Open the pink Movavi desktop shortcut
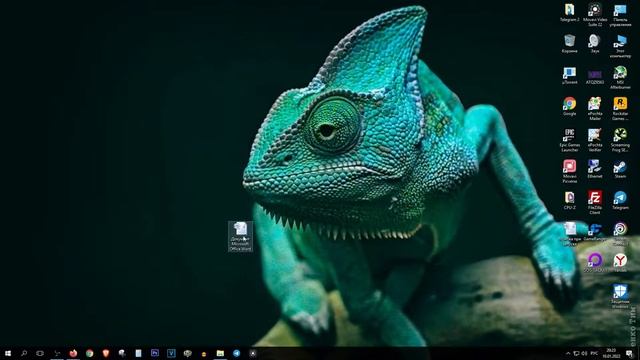This screenshot has width=640, height=360. 569,171
